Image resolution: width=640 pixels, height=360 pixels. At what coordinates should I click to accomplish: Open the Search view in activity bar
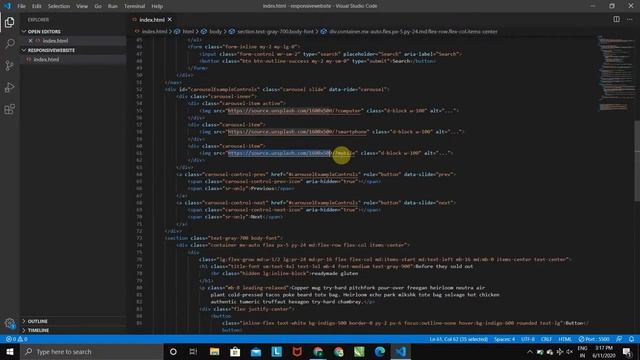[x=9, y=44]
